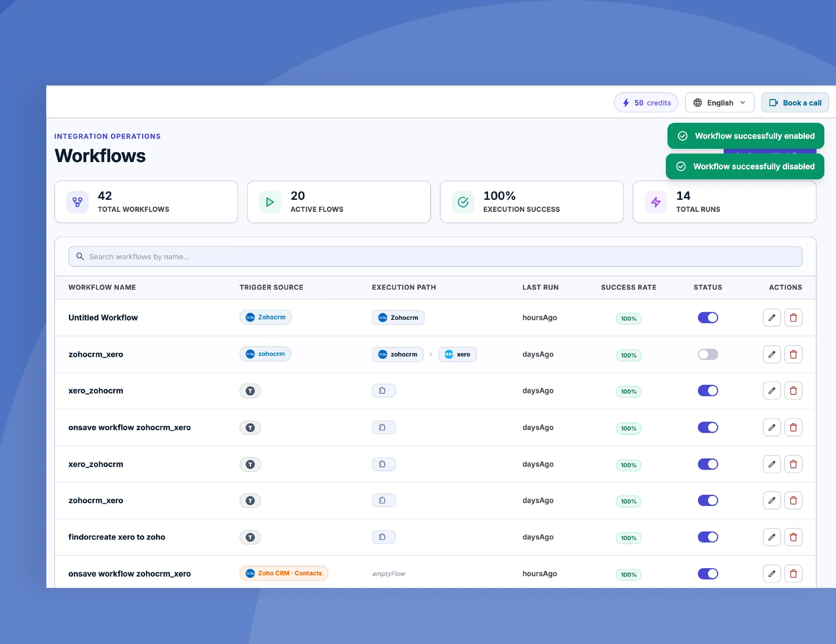
Task: Click the Success Rate column header
Action: [x=629, y=287]
